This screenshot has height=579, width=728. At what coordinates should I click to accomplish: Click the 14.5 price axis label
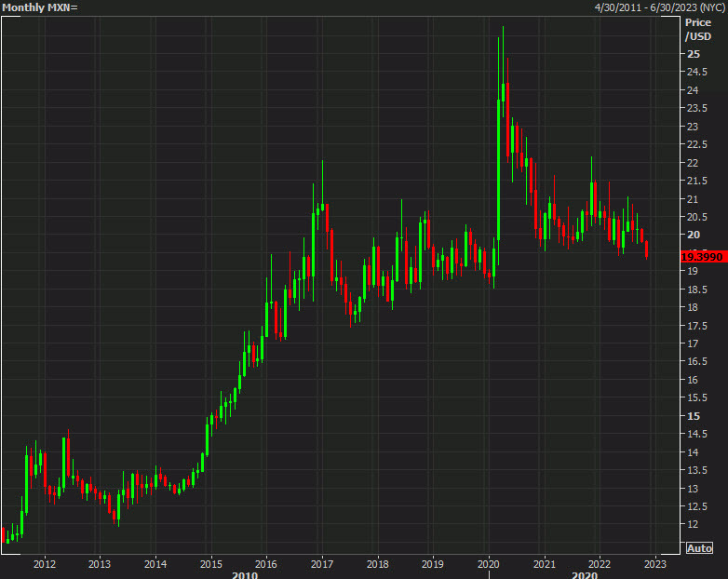(697, 434)
